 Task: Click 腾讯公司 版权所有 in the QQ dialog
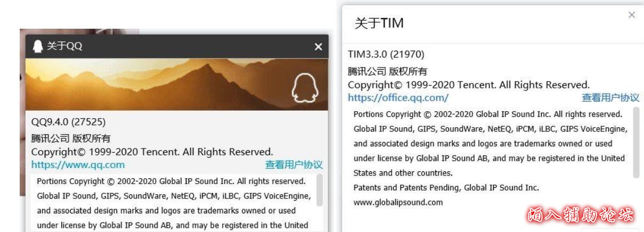tap(71, 139)
